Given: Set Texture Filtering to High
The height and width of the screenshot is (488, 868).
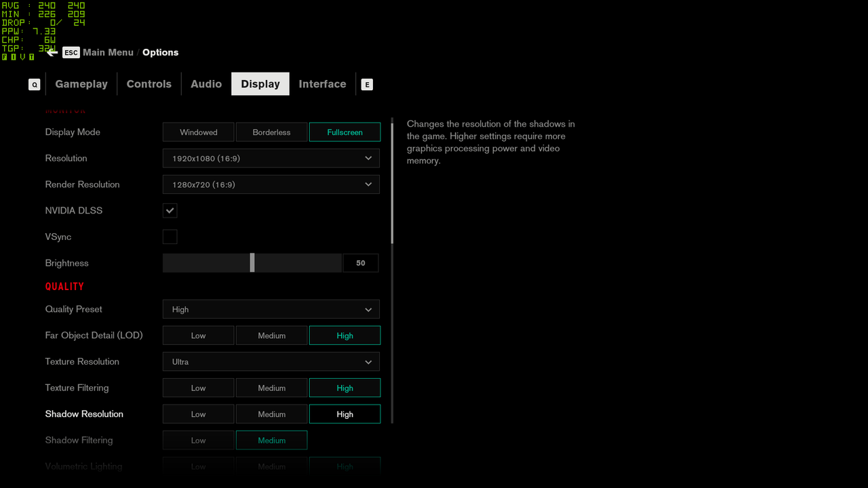Looking at the screenshot, I should click(344, 388).
